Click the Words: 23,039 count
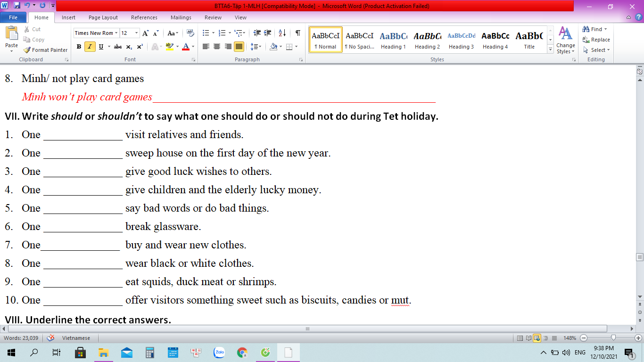 point(21,338)
